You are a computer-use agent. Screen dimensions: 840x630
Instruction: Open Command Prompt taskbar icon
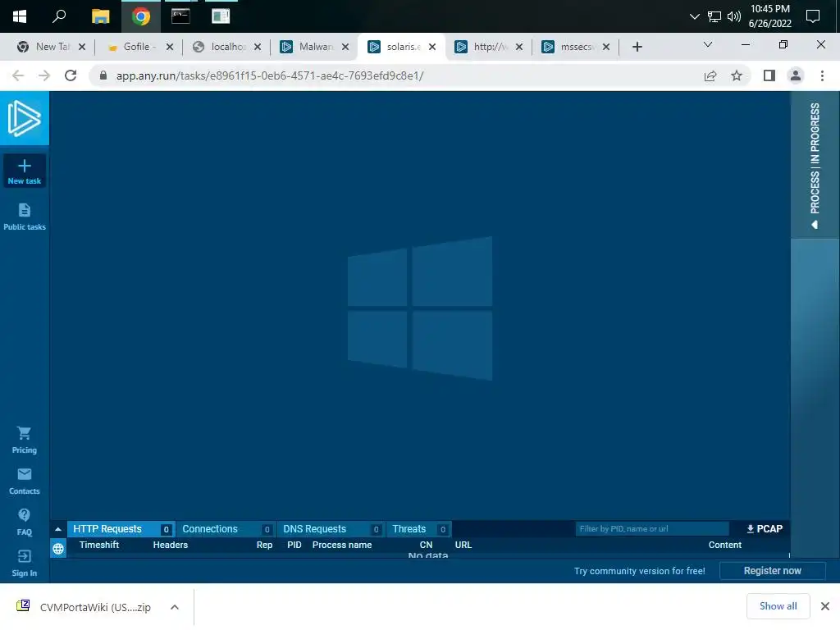180,16
